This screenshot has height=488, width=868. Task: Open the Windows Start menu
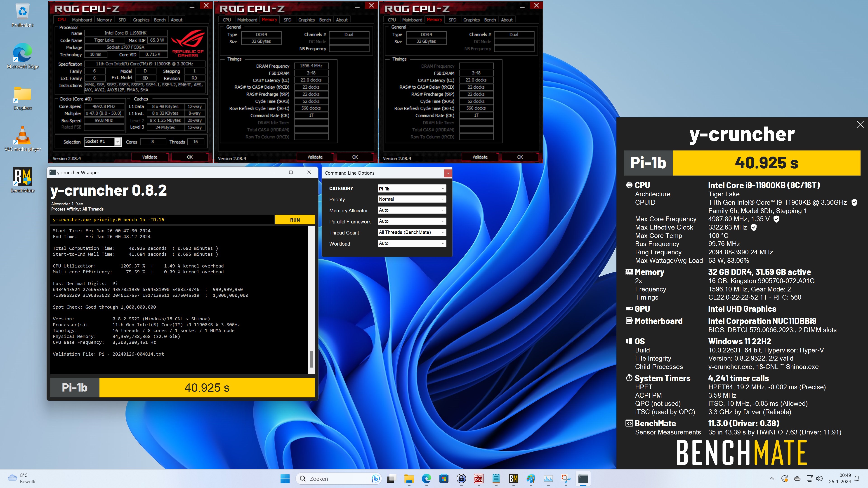pos(285,479)
